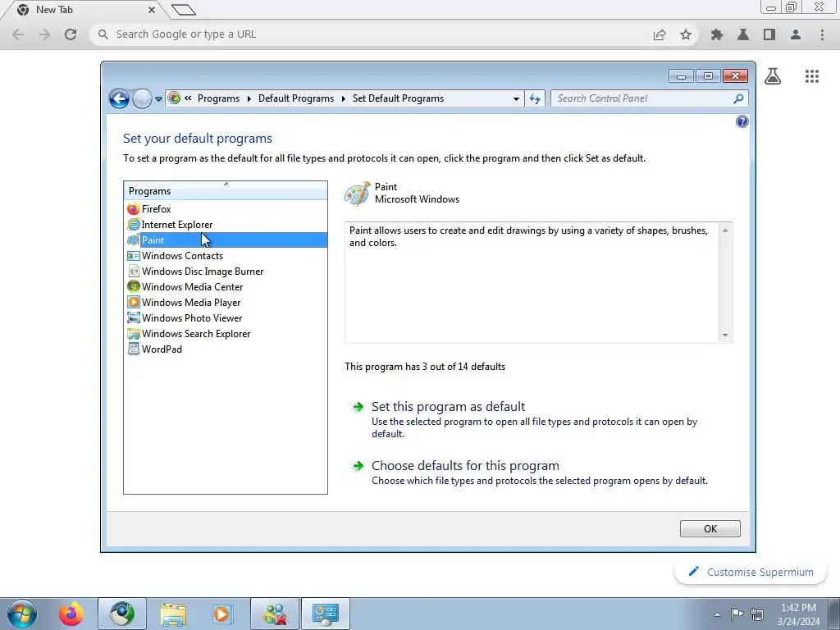Show hidden system tray icons

tap(717, 614)
